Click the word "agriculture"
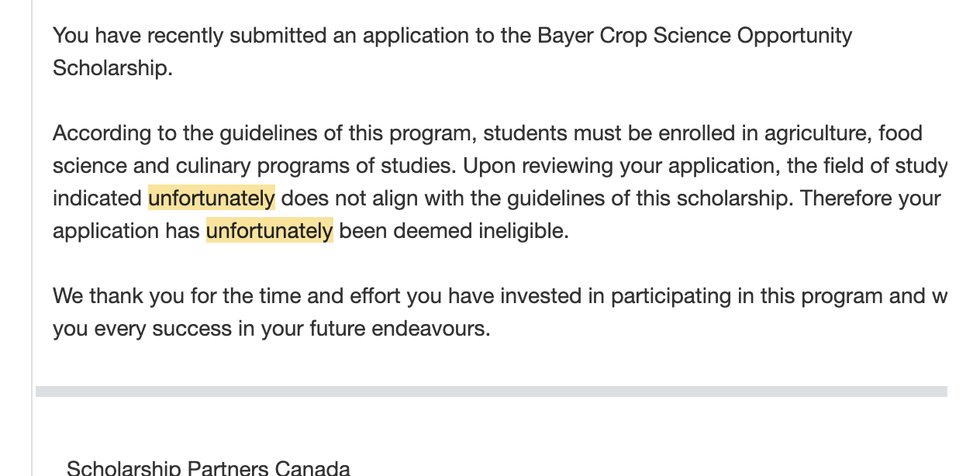The image size is (980, 476). click(817, 133)
